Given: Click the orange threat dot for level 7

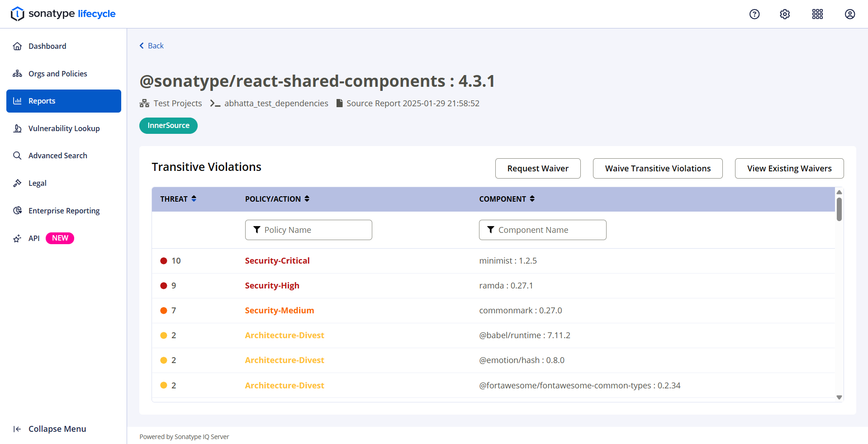Looking at the screenshot, I should tap(164, 311).
